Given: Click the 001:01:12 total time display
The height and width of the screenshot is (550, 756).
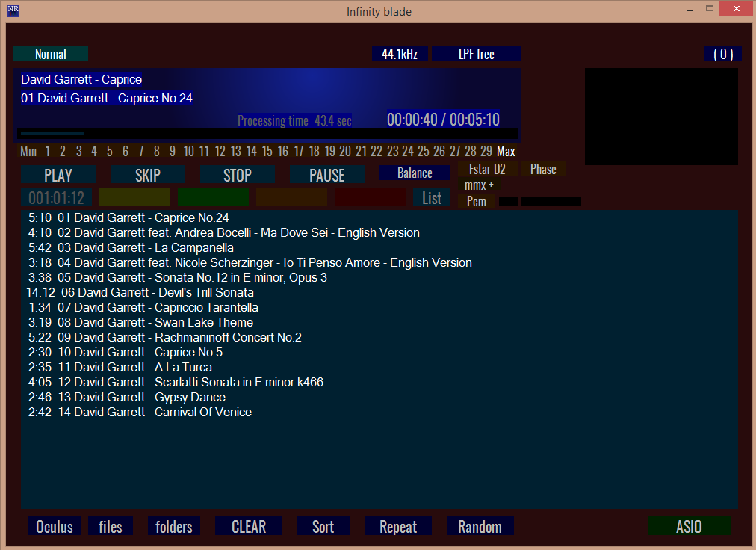Looking at the screenshot, I should (x=57, y=198).
